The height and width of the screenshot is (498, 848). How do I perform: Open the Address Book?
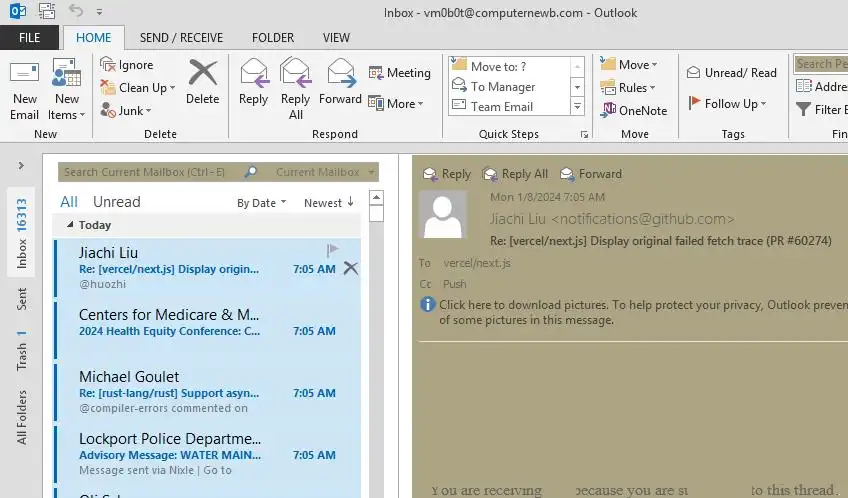tap(822, 87)
